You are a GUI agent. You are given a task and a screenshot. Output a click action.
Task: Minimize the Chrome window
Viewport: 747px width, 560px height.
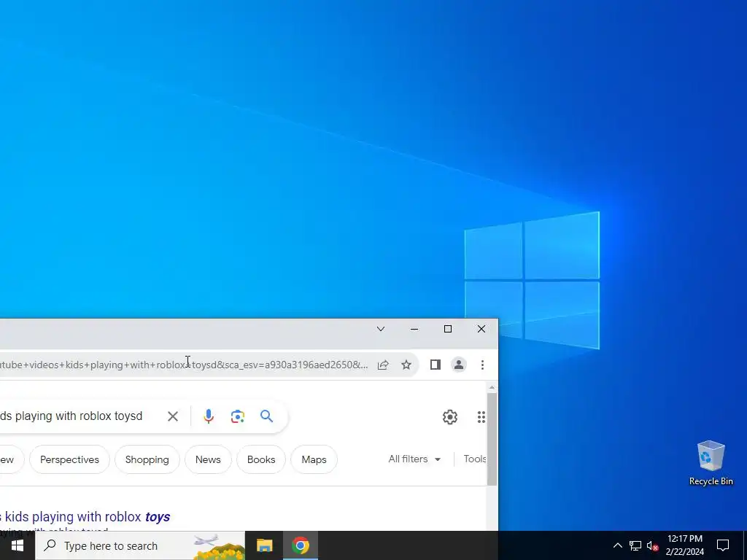414,329
